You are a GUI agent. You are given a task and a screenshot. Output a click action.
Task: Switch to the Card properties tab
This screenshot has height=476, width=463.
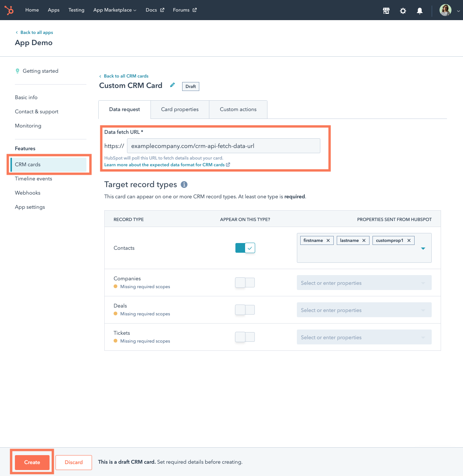180,109
